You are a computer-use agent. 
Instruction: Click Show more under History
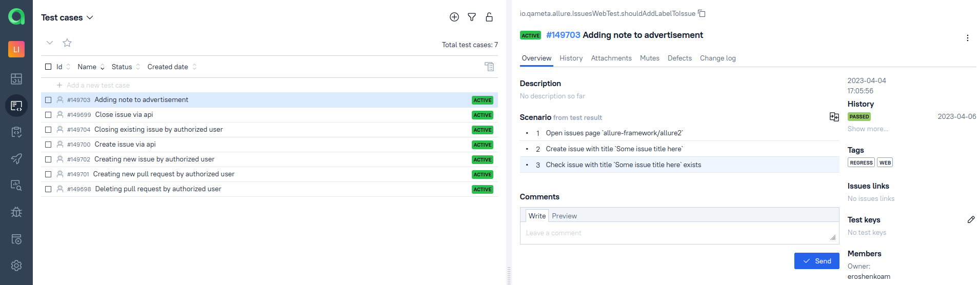pyautogui.click(x=868, y=129)
